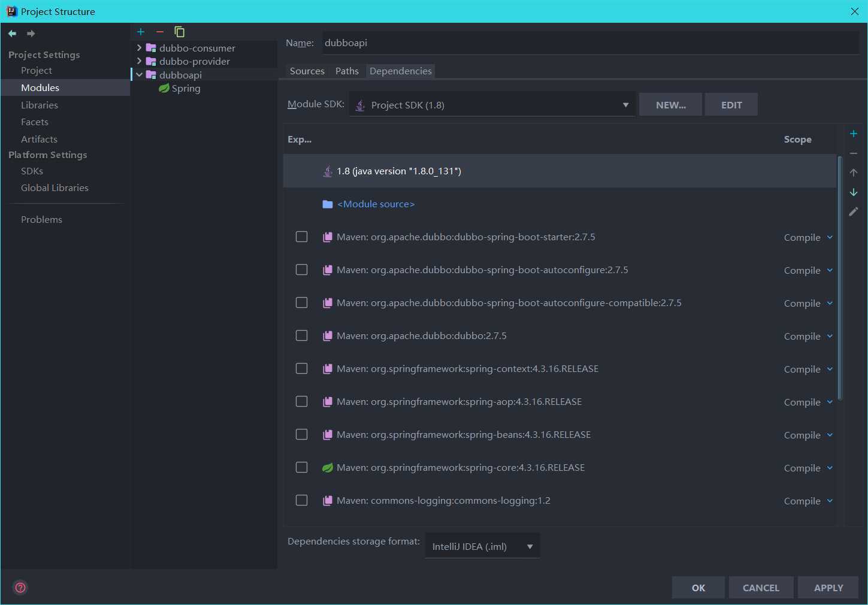This screenshot has width=868, height=605.
Task: Toggle export checkbox for spring-context dependency
Action: click(x=302, y=368)
